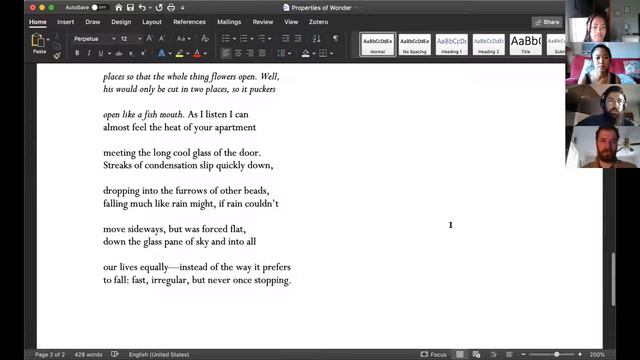Image resolution: width=640 pixels, height=360 pixels.
Task: Align text to the right
Action: point(250,53)
